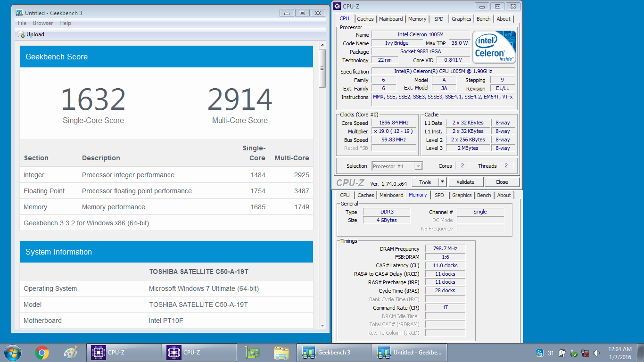Click the Motherboard Intel PT10F row
This screenshot has height=362, width=644.
pos(166,321)
